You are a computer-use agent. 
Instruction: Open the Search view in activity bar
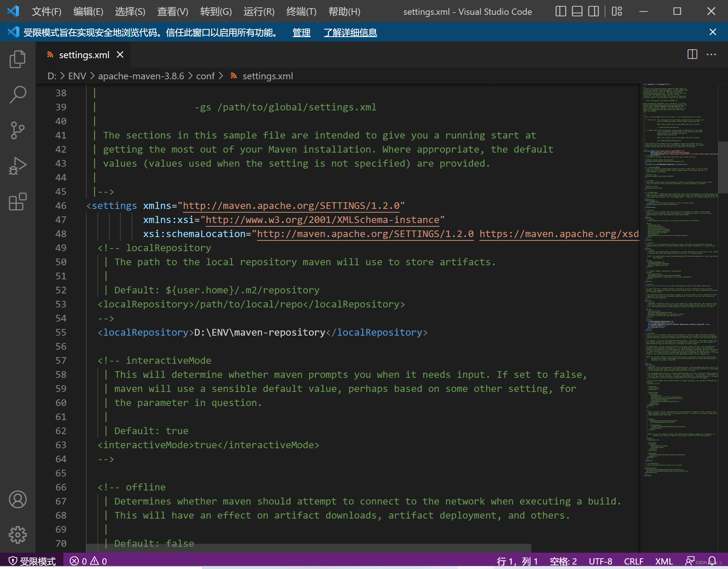click(x=17, y=95)
